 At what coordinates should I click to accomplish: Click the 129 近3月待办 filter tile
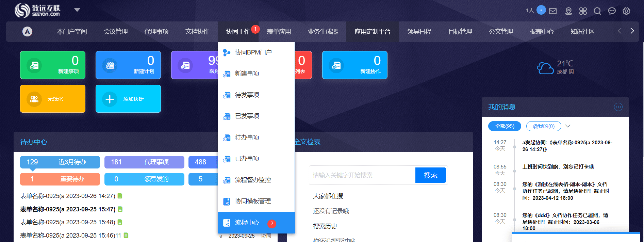(x=60, y=162)
